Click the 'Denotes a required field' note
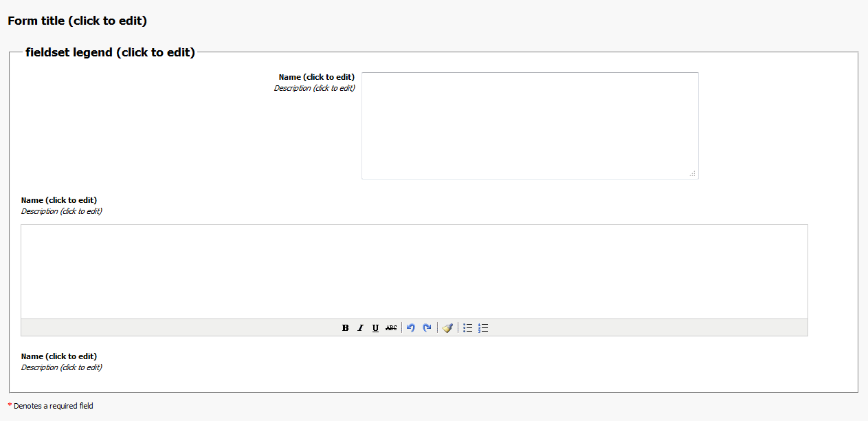 (x=54, y=406)
